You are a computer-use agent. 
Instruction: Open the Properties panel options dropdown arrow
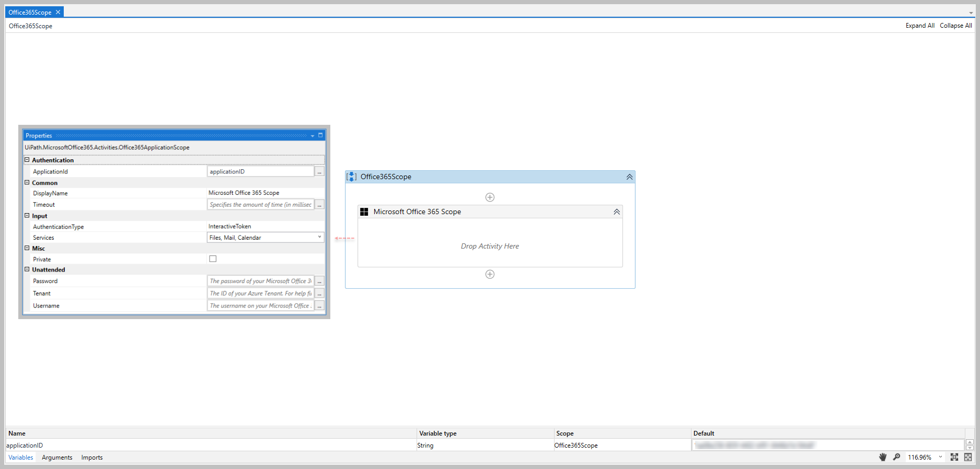tap(313, 136)
